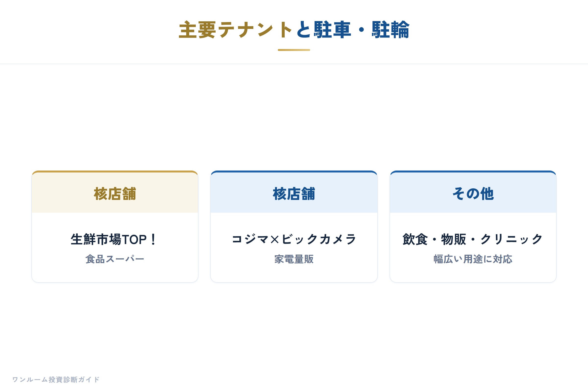Click the 生鮮市場TOP！ tenant name
Viewport: 588px width, 392px height.
(x=114, y=239)
